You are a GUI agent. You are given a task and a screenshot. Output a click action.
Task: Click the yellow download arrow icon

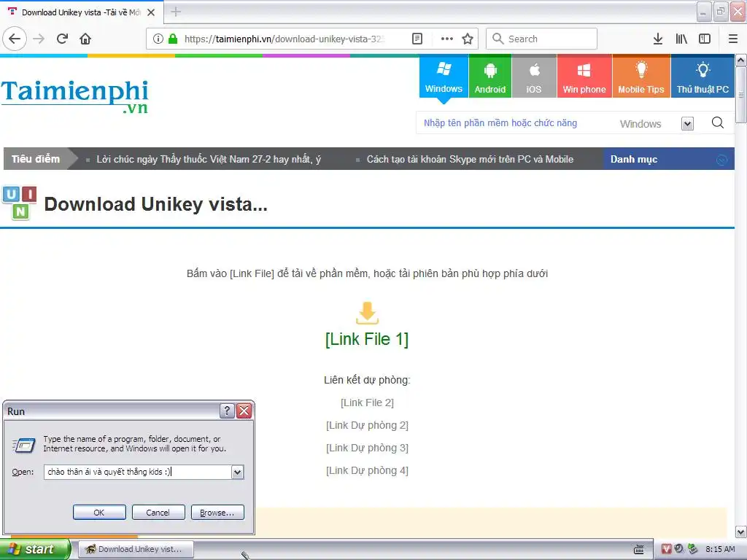pyautogui.click(x=367, y=314)
